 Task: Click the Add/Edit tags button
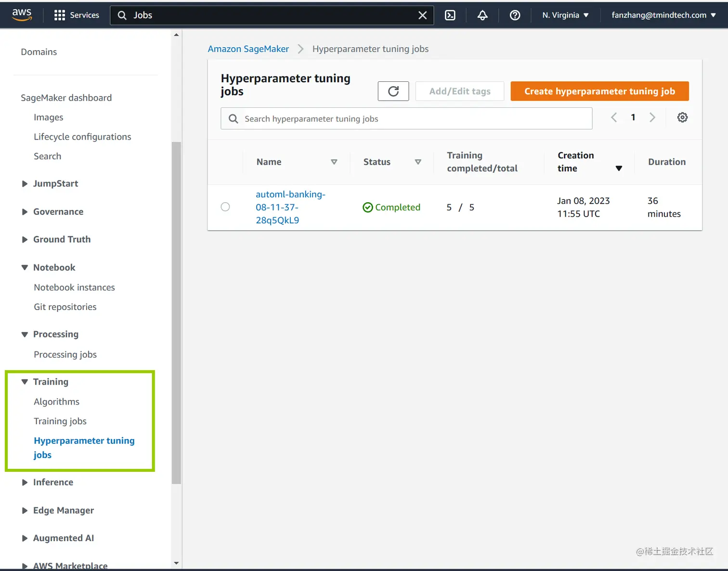(460, 91)
